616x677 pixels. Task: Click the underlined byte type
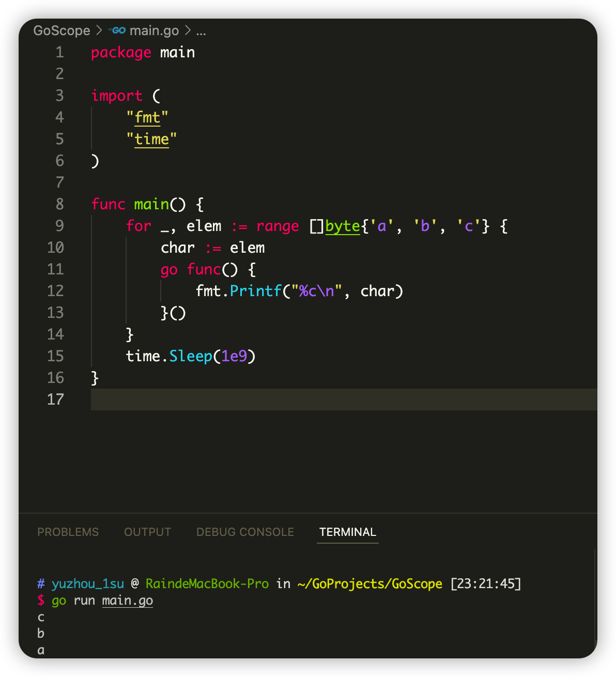coord(343,226)
